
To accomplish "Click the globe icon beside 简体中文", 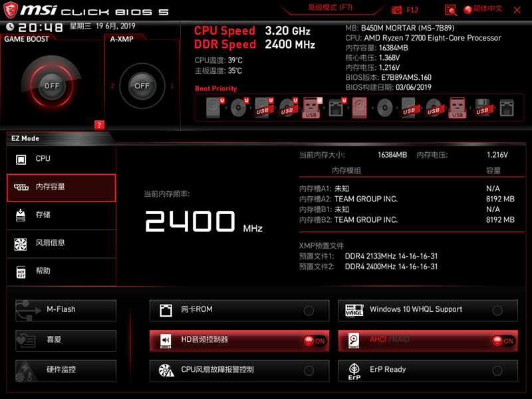I will pos(468,10).
